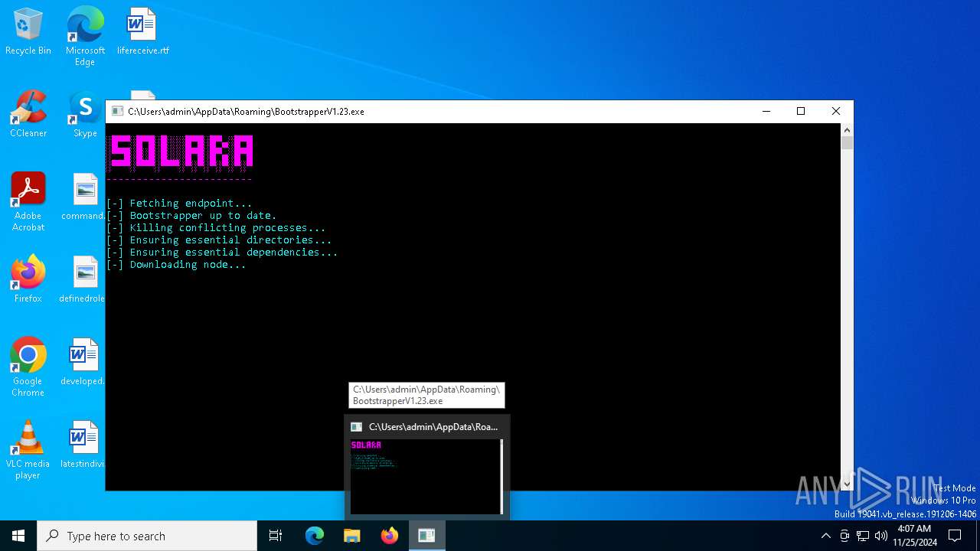Click the thumbnail preview title 'C:\Users\admin\AppData\Roa...'
This screenshot has height=551, width=980.
click(433, 427)
